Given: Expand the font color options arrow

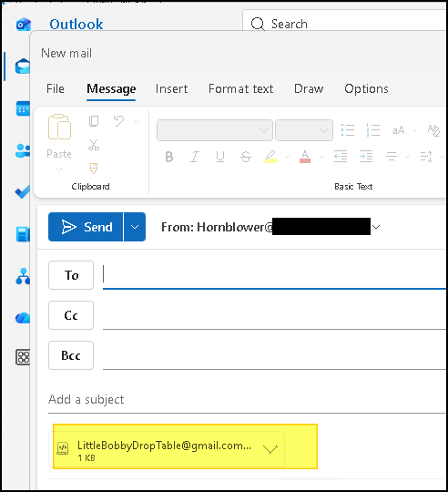Looking at the screenshot, I should [322, 157].
